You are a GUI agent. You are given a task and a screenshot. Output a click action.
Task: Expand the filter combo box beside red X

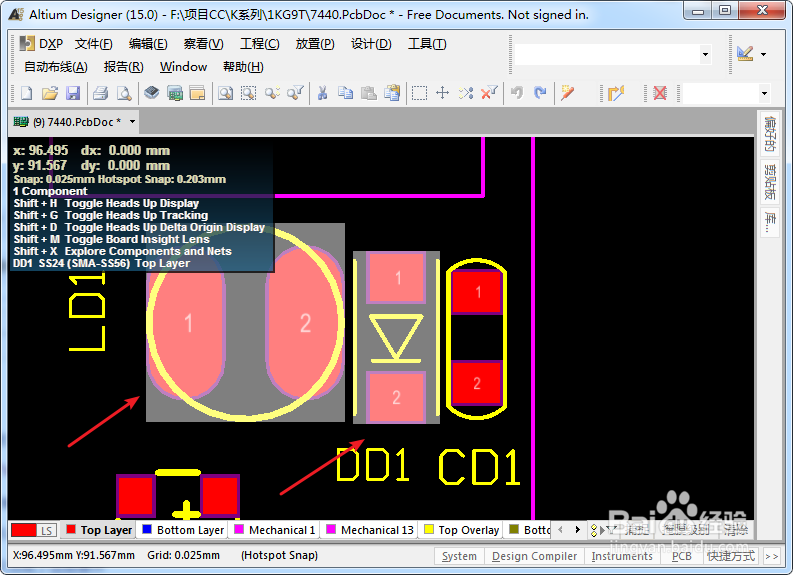point(764,93)
